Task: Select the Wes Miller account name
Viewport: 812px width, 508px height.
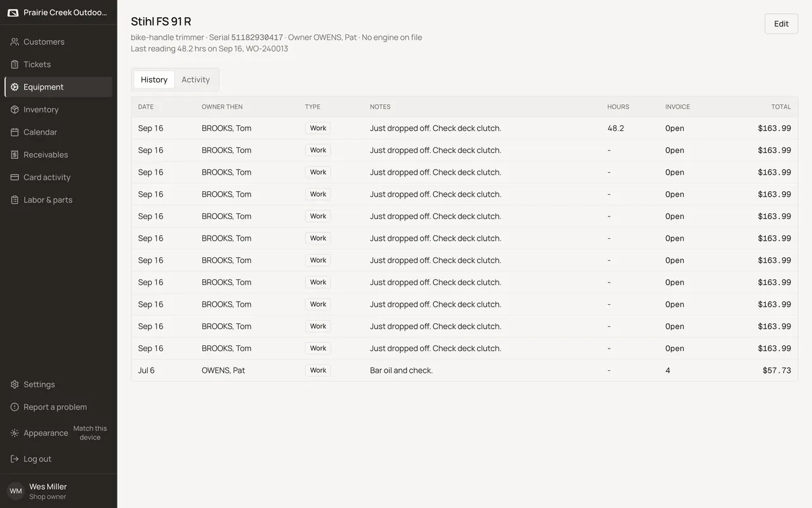Action: point(48,486)
